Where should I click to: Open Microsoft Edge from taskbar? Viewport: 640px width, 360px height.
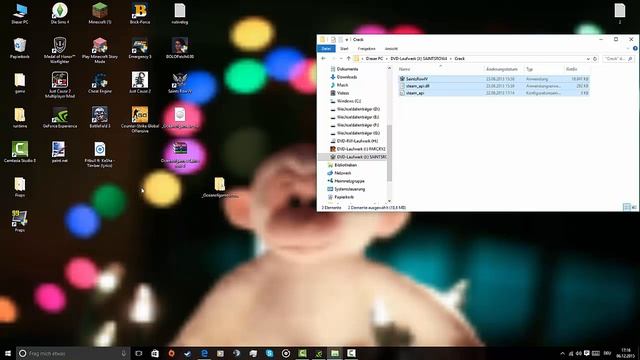pos(204,353)
